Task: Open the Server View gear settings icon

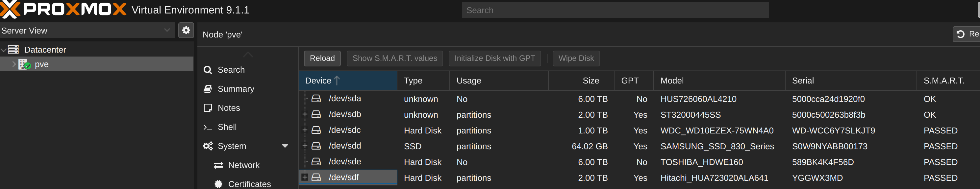Action: click(x=186, y=31)
